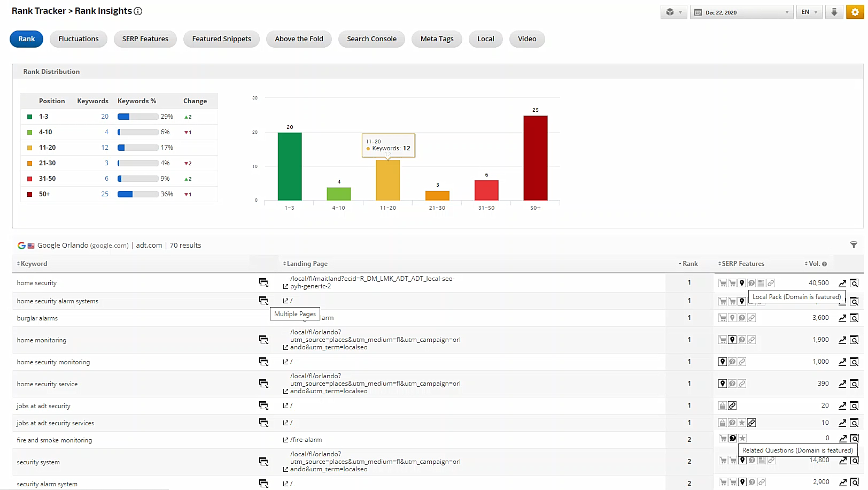Open trend chart for home security

click(x=842, y=283)
